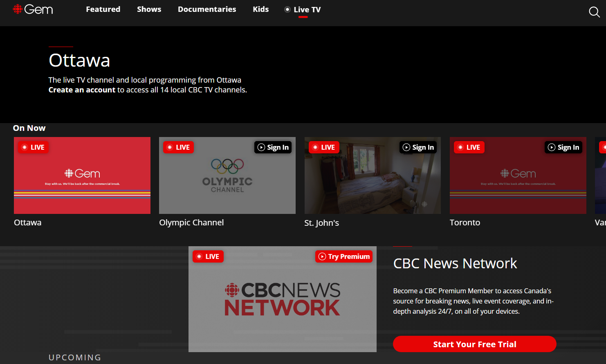This screenshot has height=364, width=606.
Task: Click LIVE badge on Toronto card
Action: coord(469,147)
